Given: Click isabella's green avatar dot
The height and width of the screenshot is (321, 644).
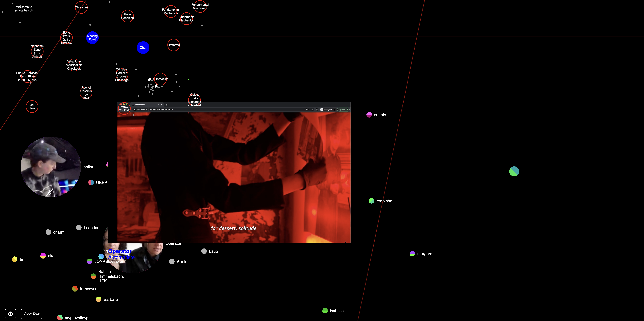Looking at the screenshot, I should click(325, 311).
